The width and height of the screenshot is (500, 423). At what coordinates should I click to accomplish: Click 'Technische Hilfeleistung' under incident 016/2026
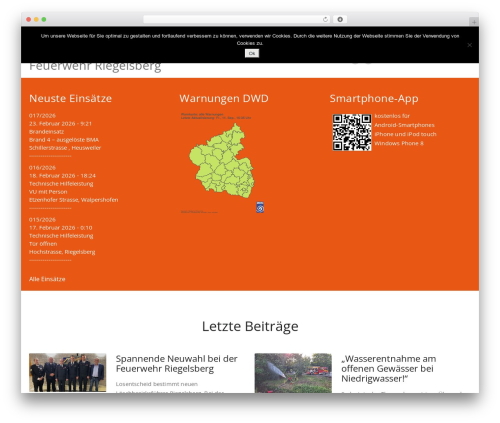[61, 184]
